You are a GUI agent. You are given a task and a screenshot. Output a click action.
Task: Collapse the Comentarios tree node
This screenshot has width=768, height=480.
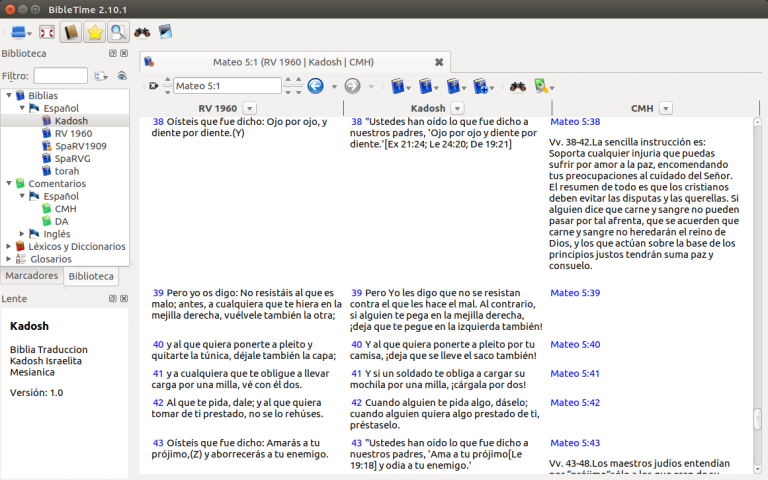click(x=9, y=184)
